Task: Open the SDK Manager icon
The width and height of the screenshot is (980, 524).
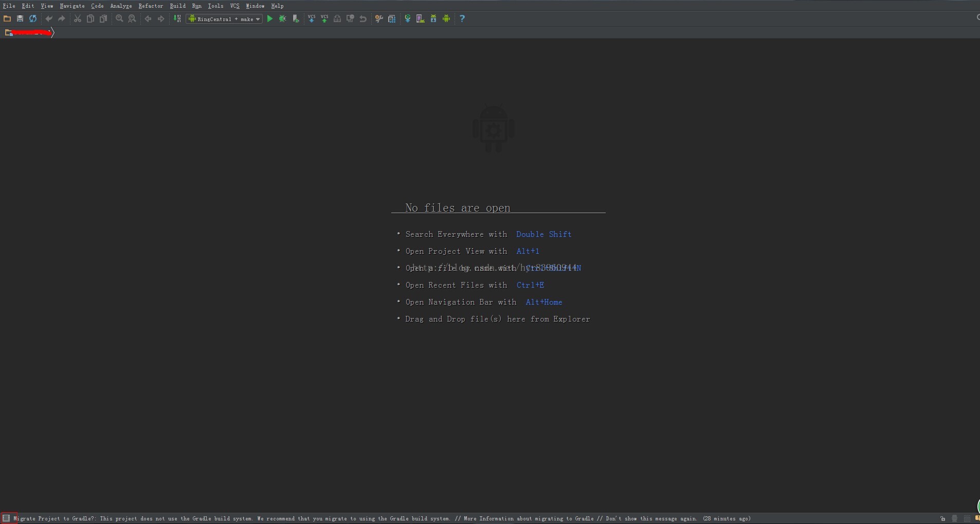Action: pos(433,18)
